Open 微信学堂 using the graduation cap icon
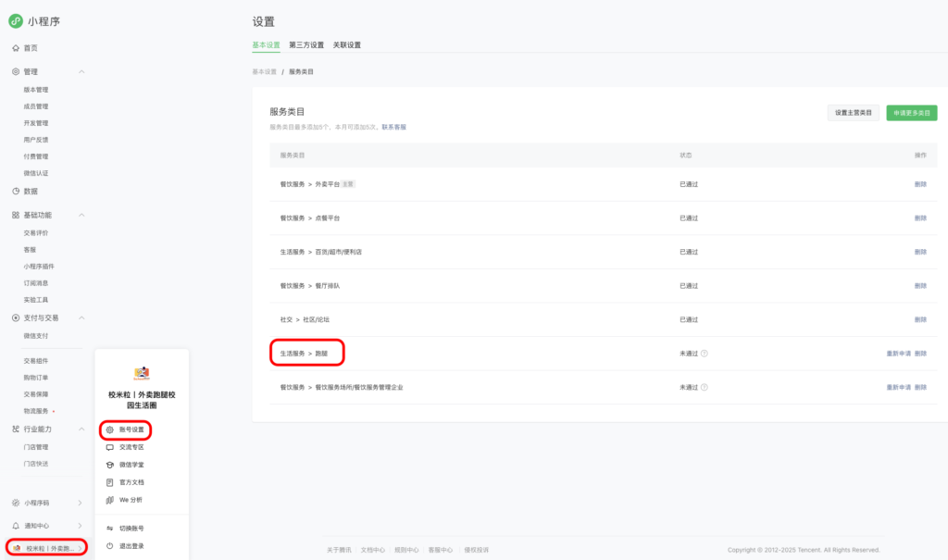 (x=108, y=466)
